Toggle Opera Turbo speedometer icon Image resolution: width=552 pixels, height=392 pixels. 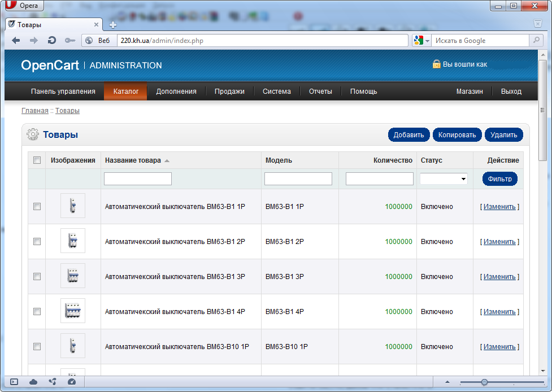coord(71,382)
